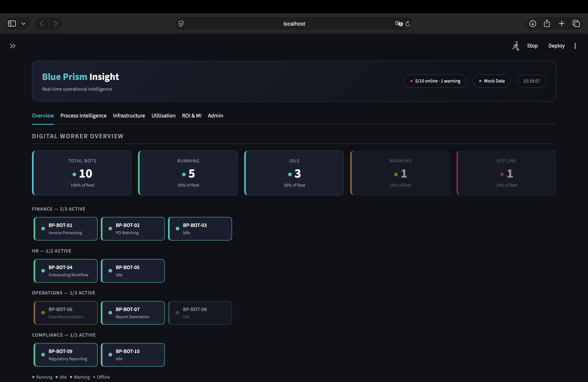Viewport: 588px width, 382px height.
Task: Show tab overview via overlapping squares icon
Action: (576, 23)
